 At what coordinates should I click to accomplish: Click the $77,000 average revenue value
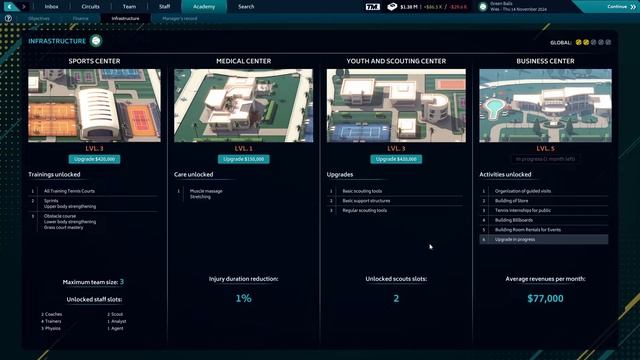[x=545, y=298]
